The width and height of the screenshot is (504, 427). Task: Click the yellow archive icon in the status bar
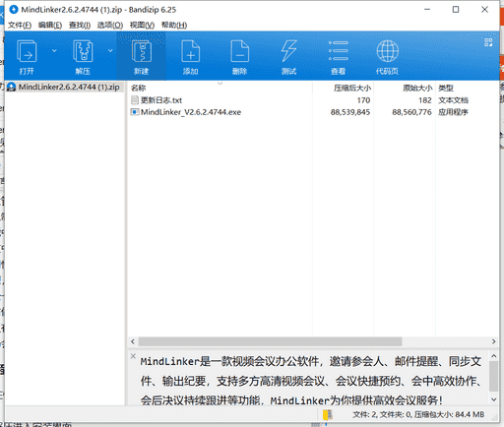(327, 415)
